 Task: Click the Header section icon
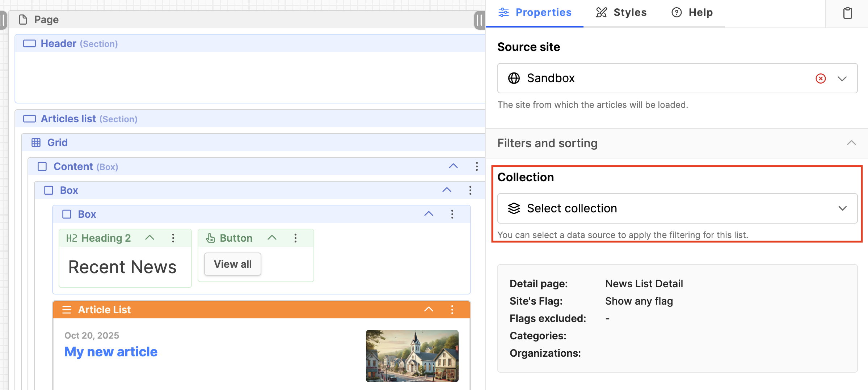pos(29,44)
